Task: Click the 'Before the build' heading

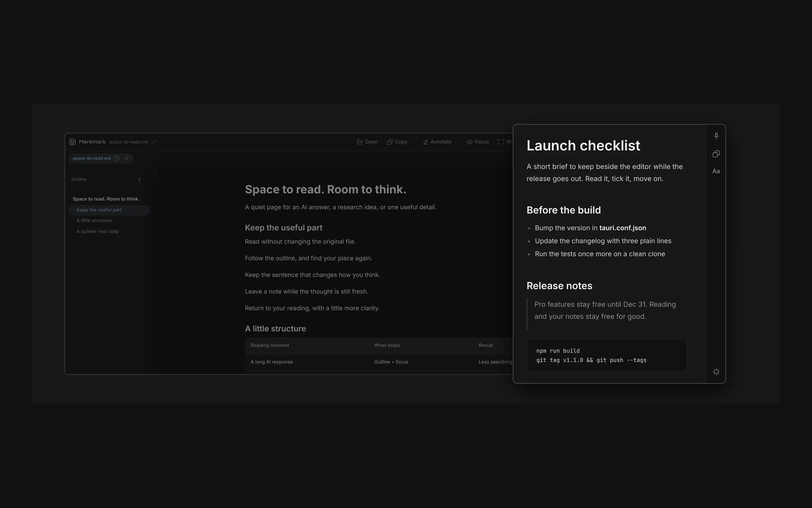Action: coord(564,210)
